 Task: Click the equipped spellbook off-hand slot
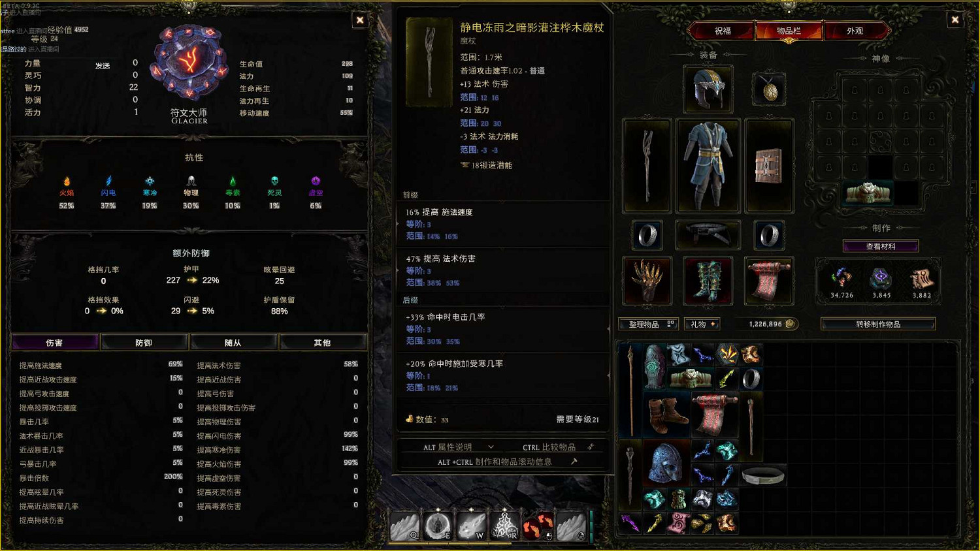coord(769,166)
